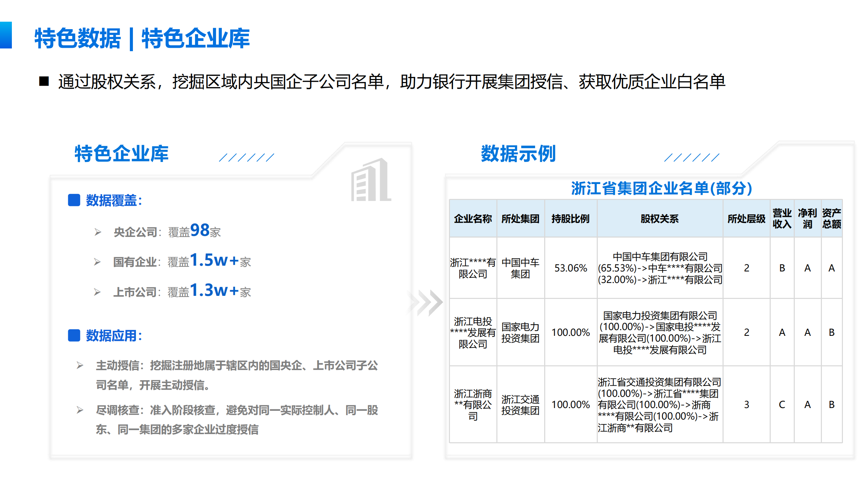Click arrow bullet before 央企公司
This screenshot has width=868, height=488.
pyautogui.click(x=98, y=232)
